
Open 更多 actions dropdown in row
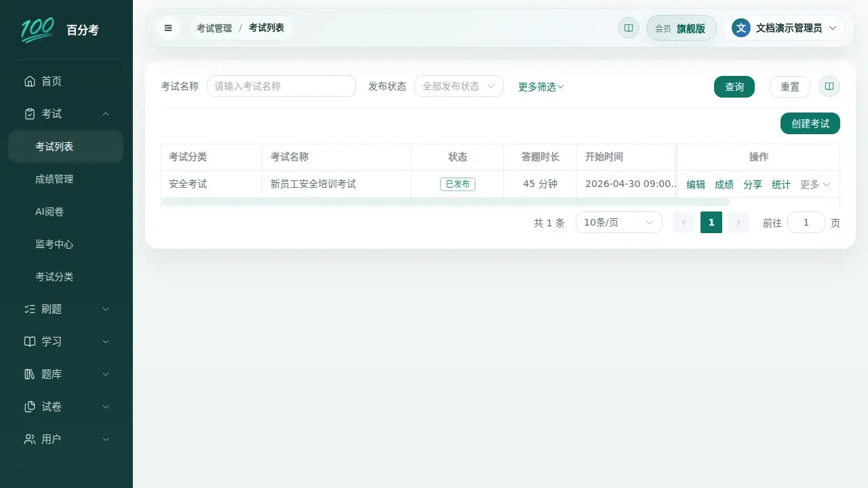[815, 184]
